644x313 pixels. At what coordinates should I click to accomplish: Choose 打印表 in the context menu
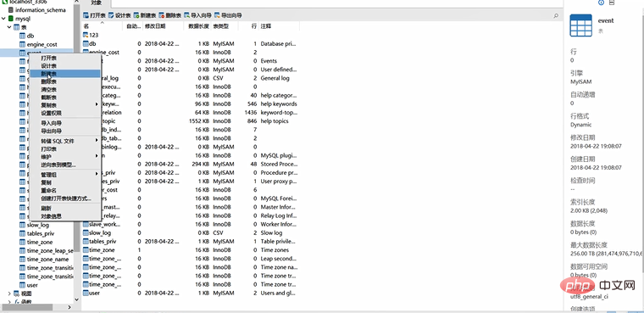click(x=65, y=149)
